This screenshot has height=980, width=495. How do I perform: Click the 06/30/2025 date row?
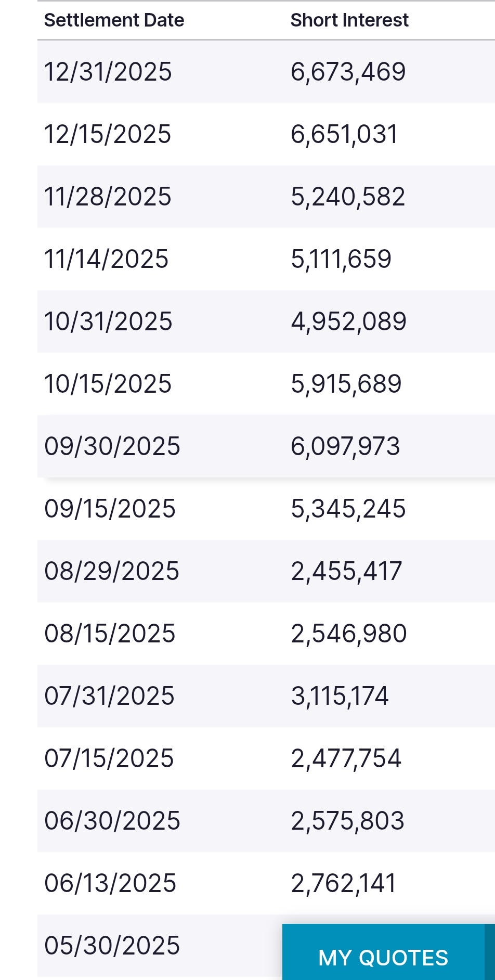[x=266, y=821]
